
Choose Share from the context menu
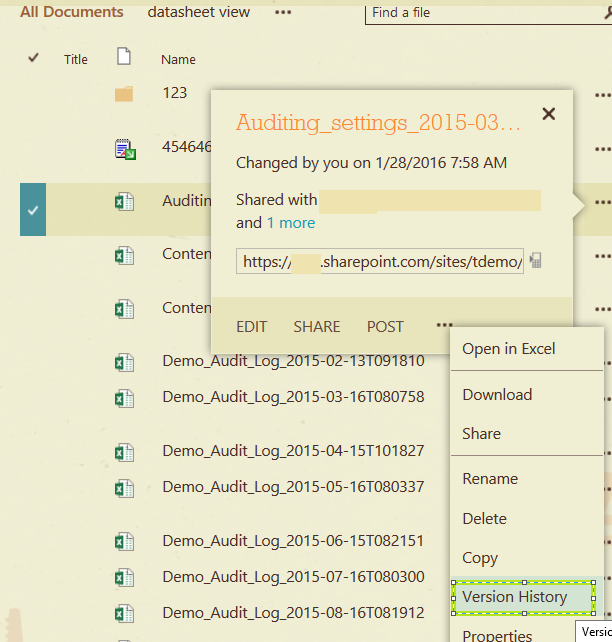pos(481,434)
